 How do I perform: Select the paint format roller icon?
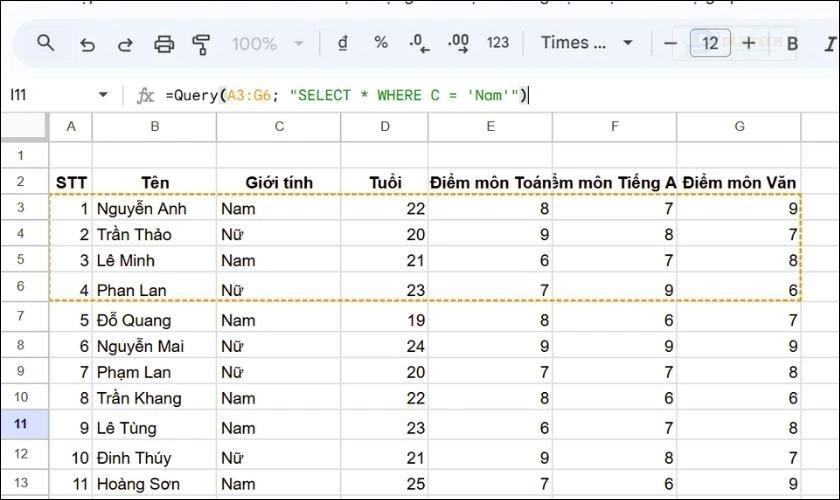click(201, 44)
